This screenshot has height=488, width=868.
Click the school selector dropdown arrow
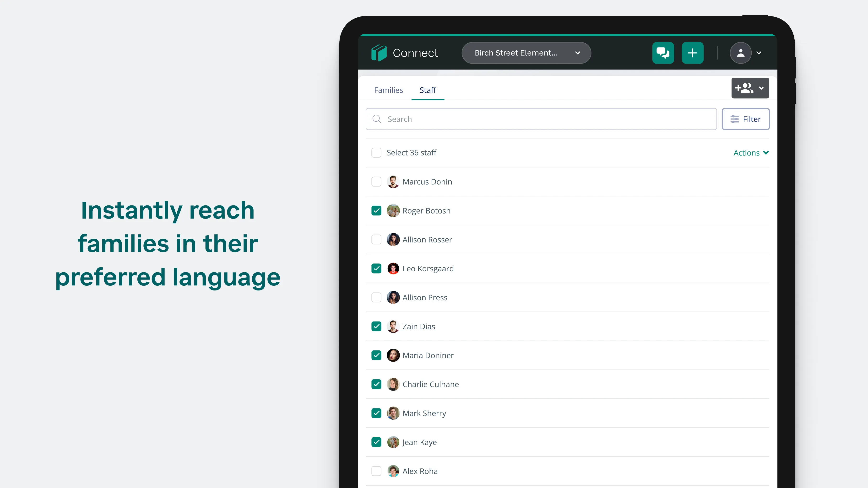576,53
